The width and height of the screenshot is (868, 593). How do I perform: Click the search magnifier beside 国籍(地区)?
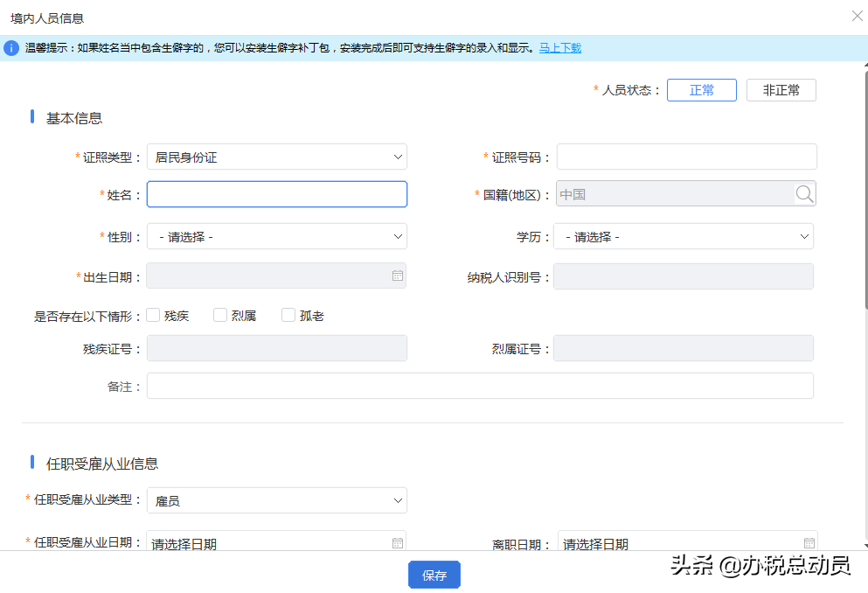803,193
